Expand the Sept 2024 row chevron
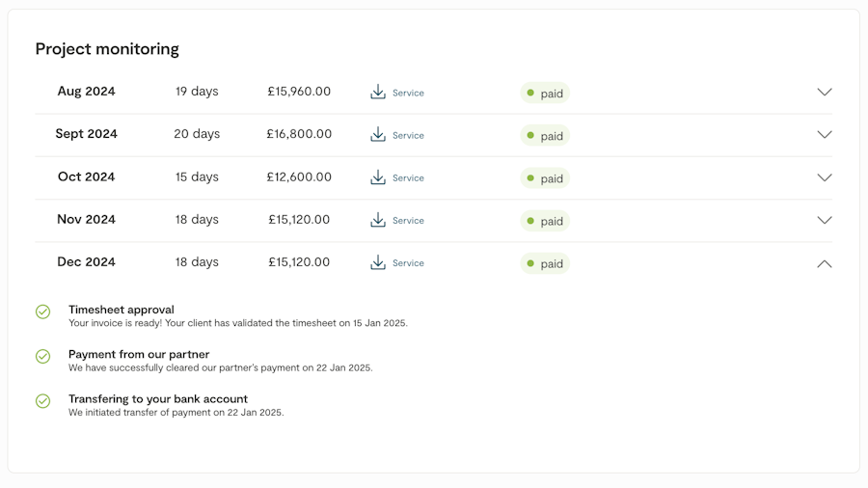This screenshot has width=868, height=488. click(x=825, y=135)
